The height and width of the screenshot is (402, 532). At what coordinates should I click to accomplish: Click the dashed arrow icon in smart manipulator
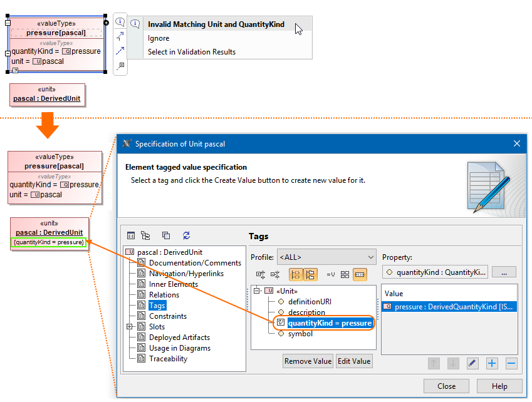120,51
